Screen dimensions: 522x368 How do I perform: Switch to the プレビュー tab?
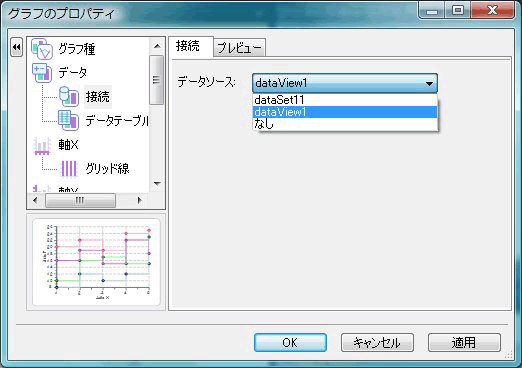pos(239,48)
